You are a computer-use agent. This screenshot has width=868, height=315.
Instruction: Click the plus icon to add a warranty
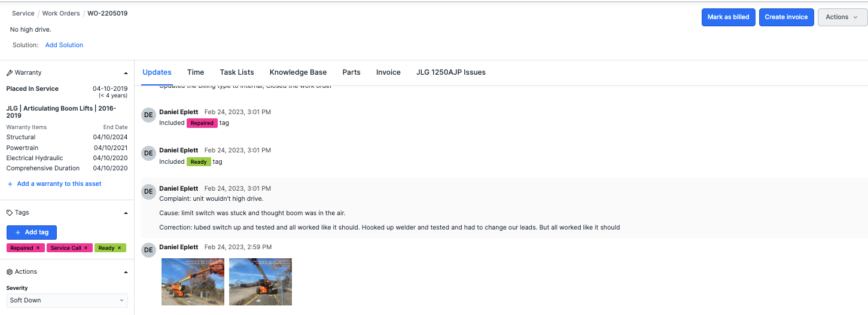tap(10, 184)
